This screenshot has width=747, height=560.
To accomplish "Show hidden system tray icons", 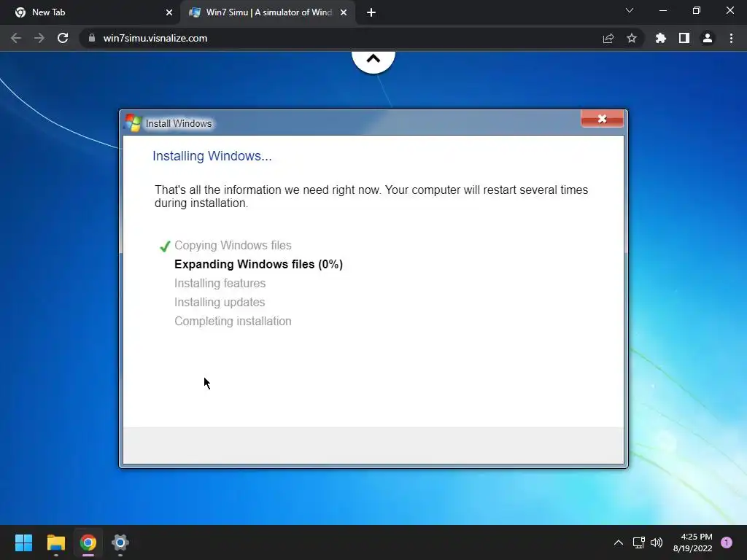I will pyautogui.click(x=619, y=542).
